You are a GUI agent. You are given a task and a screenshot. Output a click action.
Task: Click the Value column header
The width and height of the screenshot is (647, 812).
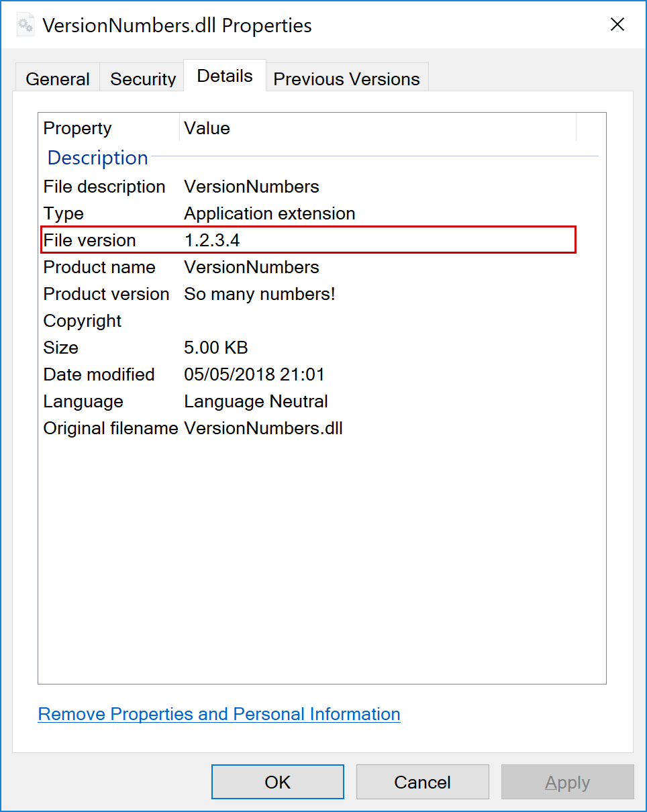pos(378,128)
